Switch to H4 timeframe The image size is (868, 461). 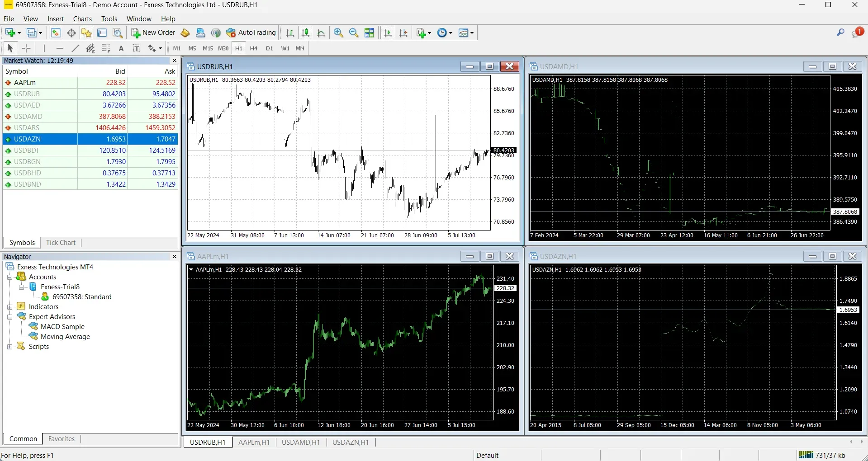click(254, 48)
